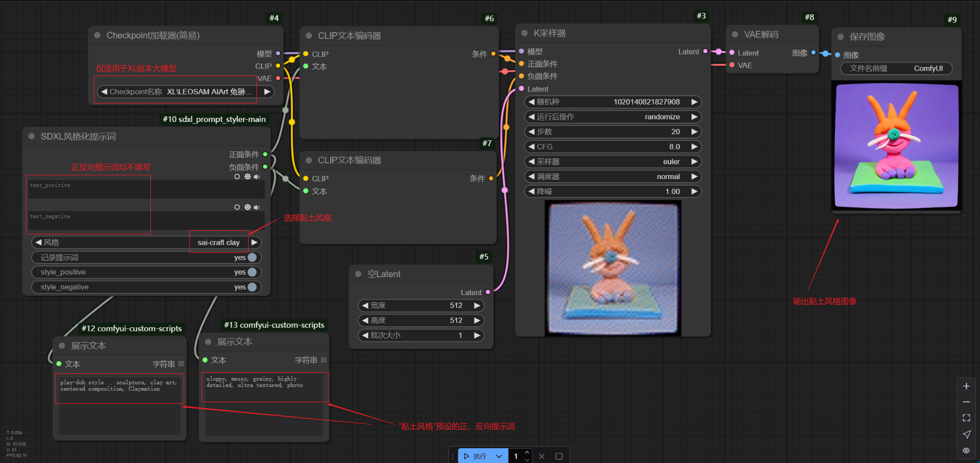This screenshot has height=463, width=980.
Task: Collapse the K采样器 node using its title dot
Action: point(525,33)
